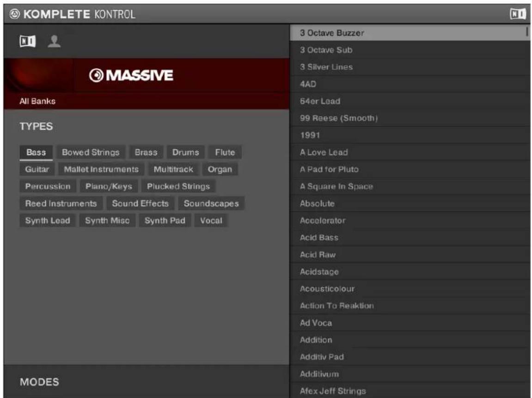Image resolution: width=532 pixels, height=398 pixels.
Task: Select the 3 Octave Sub preset
Action: point(410,50)
